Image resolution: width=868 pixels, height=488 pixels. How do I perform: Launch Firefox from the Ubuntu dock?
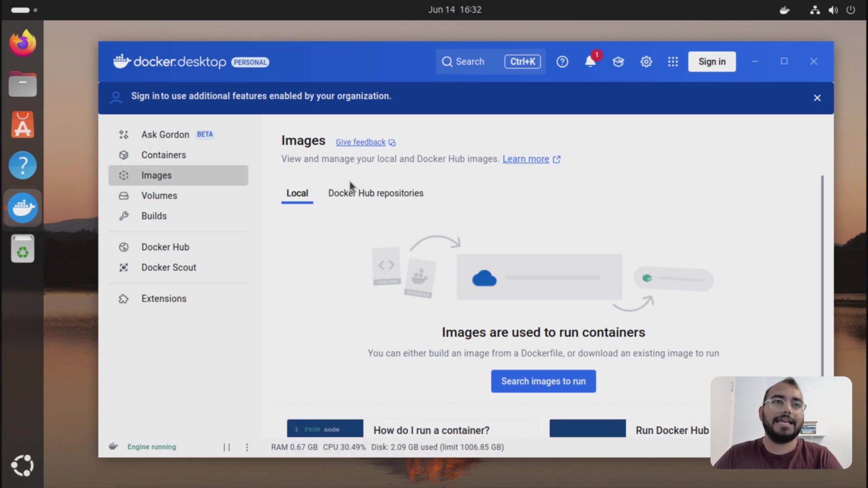pos(22,43)
